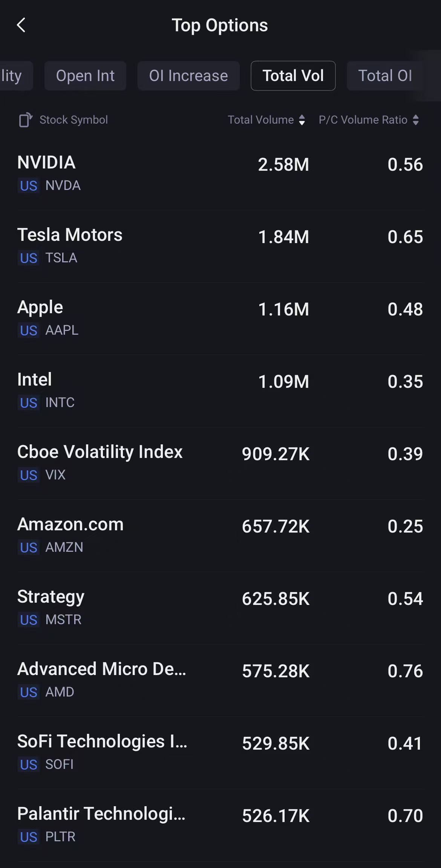The width and height of the screenshot is (441, 868).
Task: Switch to the OI Increase tab
Action: [188, 76]
